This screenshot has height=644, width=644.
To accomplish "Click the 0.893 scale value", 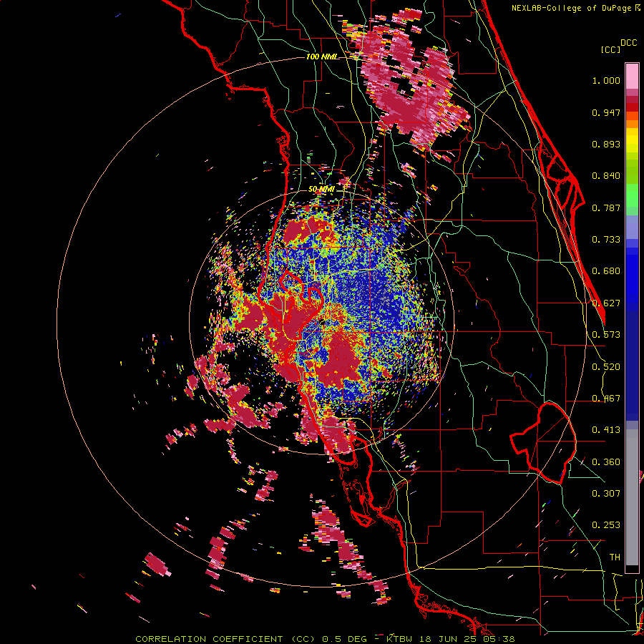I will click(606, 144).
